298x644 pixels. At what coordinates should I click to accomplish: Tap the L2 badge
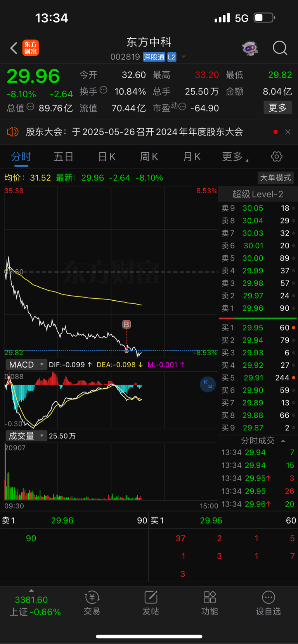tap(172, 57)
